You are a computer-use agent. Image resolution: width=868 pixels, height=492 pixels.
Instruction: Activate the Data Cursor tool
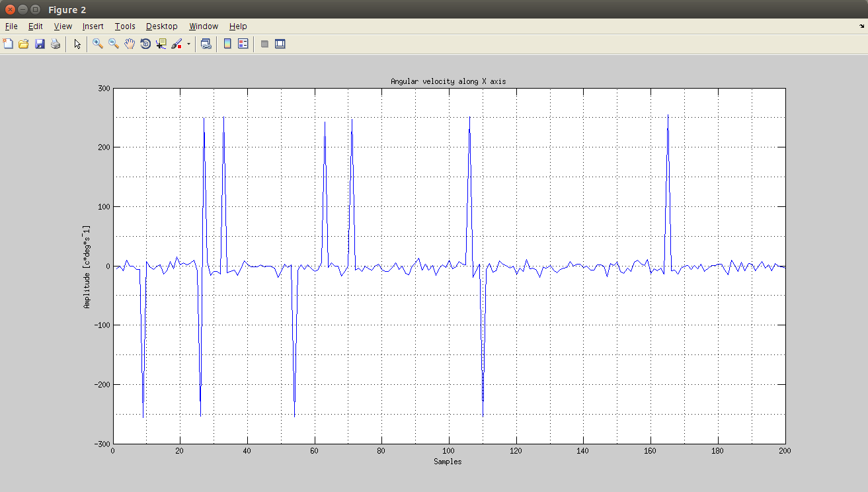click(x=161, y=44)
